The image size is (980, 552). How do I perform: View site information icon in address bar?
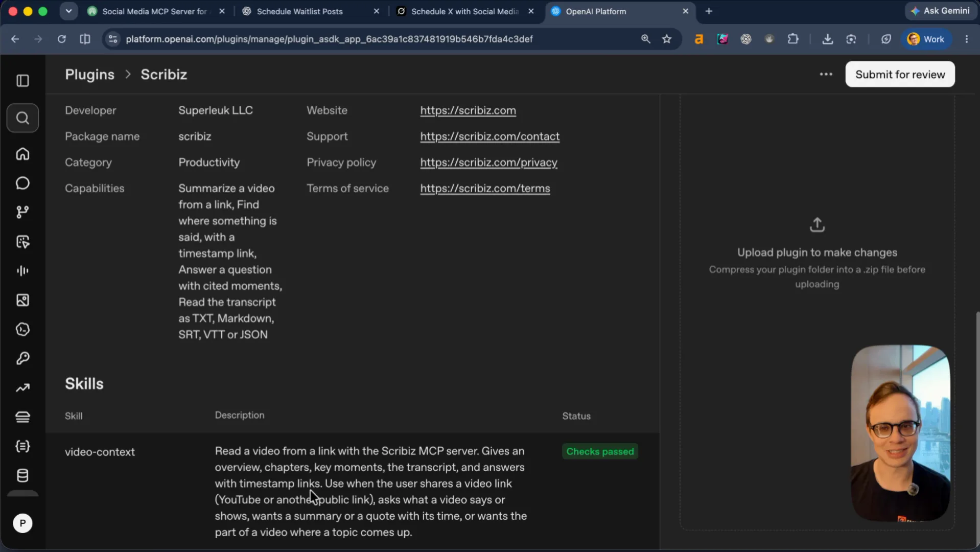[113, 39]
